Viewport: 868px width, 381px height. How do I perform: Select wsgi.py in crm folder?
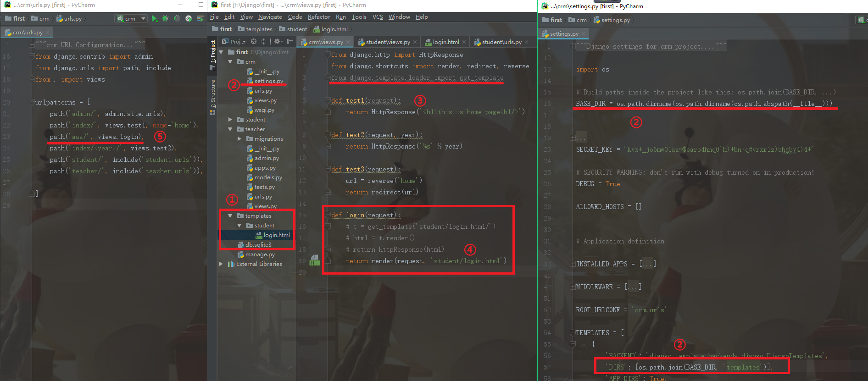coord(261,110)
